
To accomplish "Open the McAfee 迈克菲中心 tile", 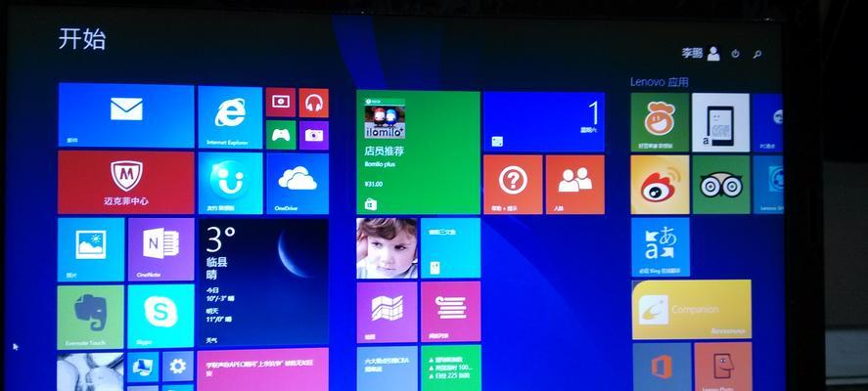I will coord(126,183).
